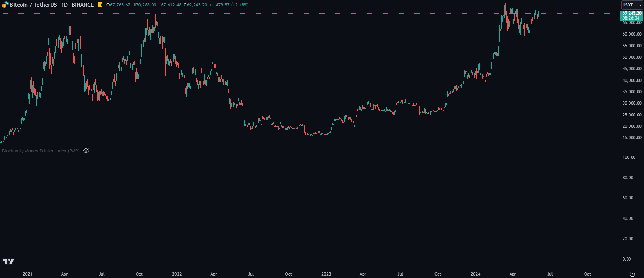Screen dimensions: 644x278
Task: Click the 40,000.00 price axis label
Action: tap(632, 80)
